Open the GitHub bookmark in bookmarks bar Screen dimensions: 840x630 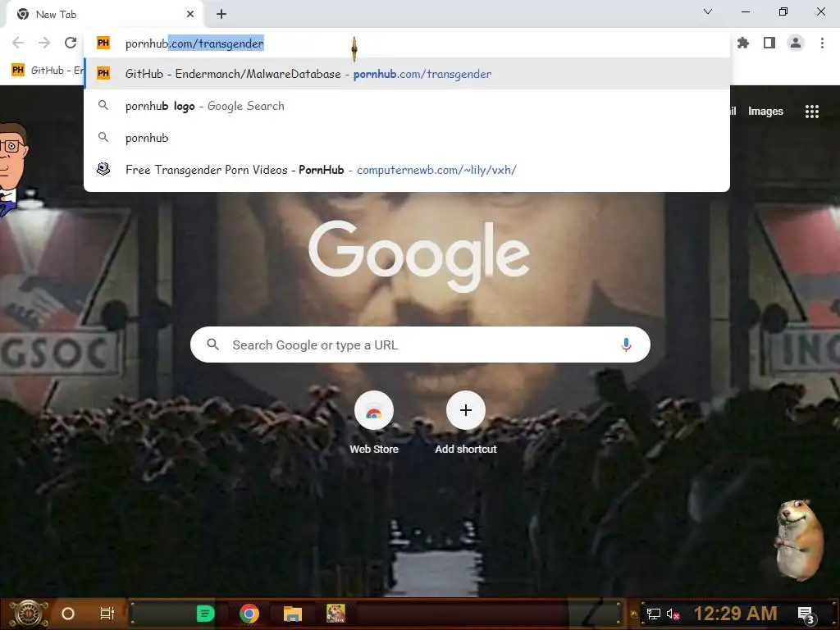[x=47, y=71]
